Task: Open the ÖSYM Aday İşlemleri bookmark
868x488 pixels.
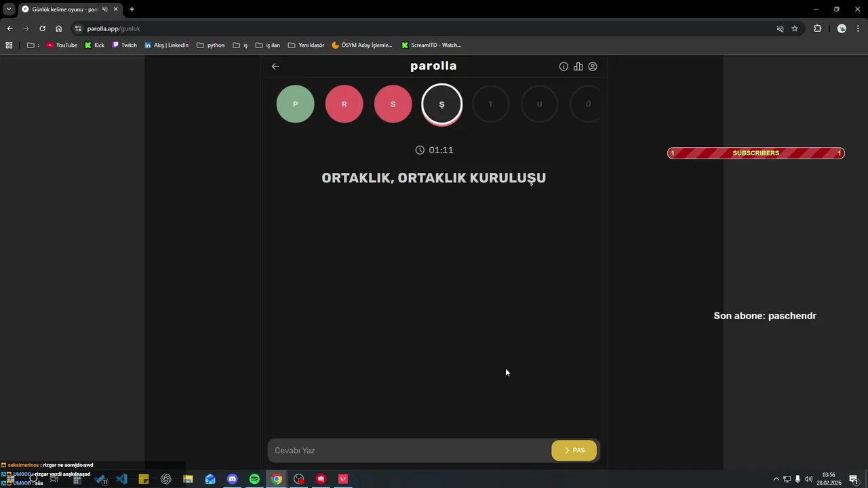Action: pos(362,45)
